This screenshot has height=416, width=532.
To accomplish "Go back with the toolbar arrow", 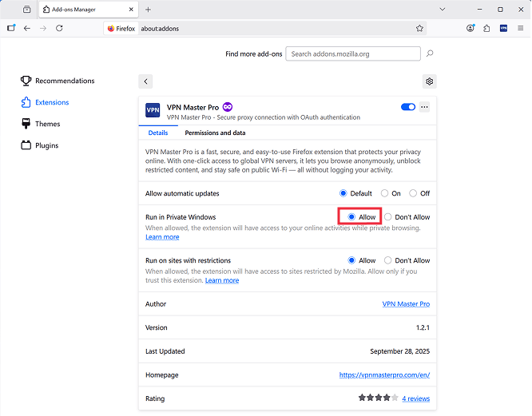I will point(27,28).
